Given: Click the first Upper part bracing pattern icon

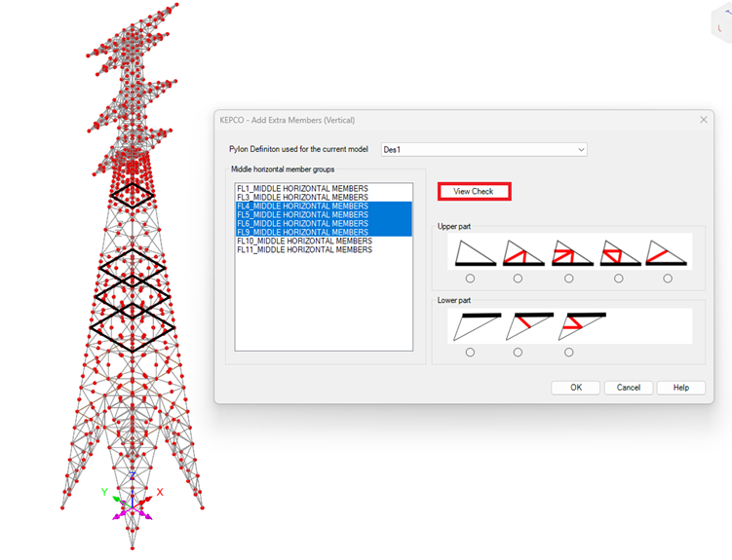Looking at the screenshot, I should 471,253.
